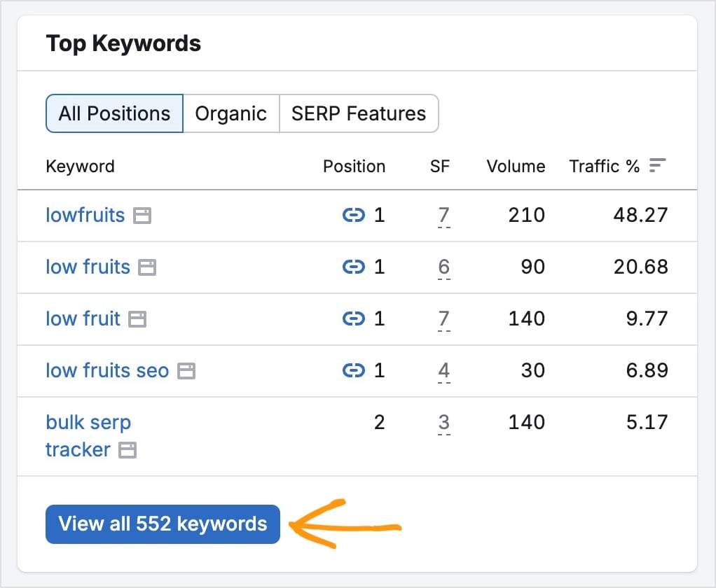The image size is (716, 588).
Task: Click the link icon for low fruits seo
Action: [x=354, y=371]
